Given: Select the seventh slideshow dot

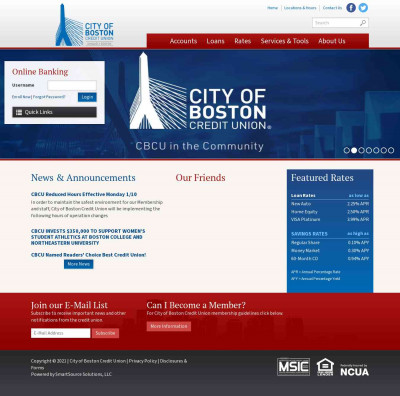Looking at the screenshot, I should point(391,150).
